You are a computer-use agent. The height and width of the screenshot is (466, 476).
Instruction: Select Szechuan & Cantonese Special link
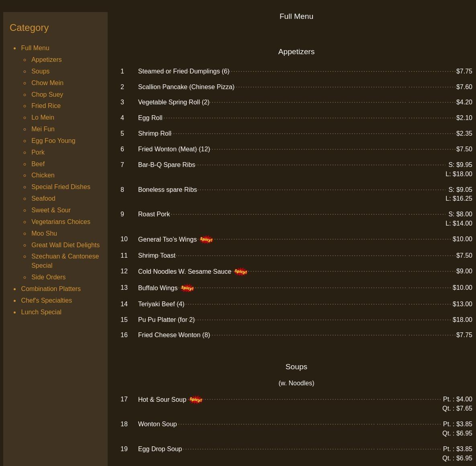(65, 260)
